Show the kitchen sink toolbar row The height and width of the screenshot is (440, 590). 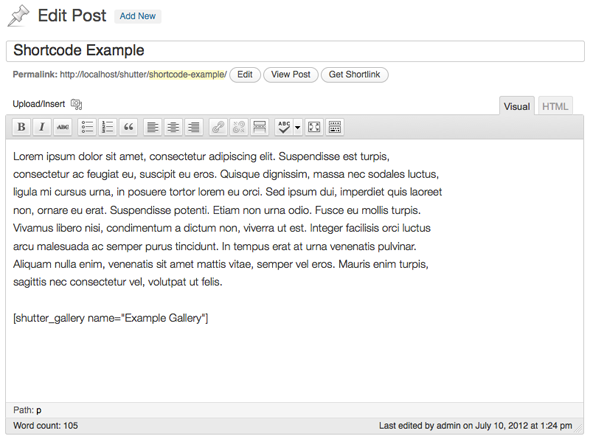coord(335,127)
